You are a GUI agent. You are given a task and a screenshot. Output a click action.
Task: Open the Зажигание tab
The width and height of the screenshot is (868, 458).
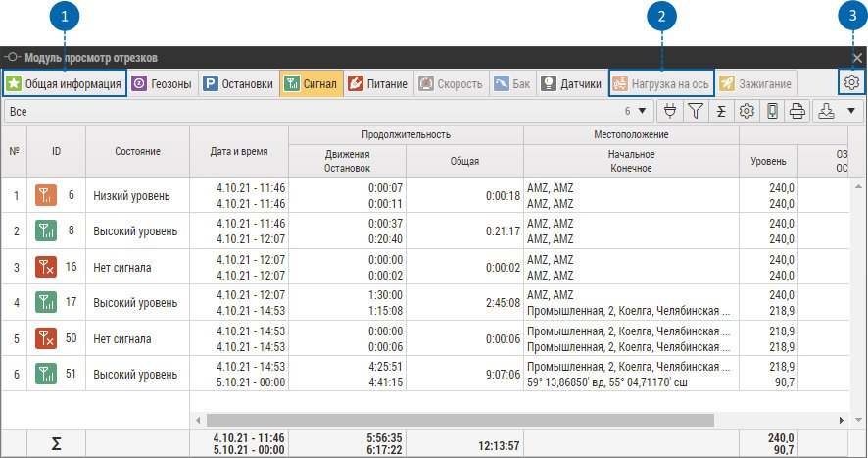tap(756, 83)
